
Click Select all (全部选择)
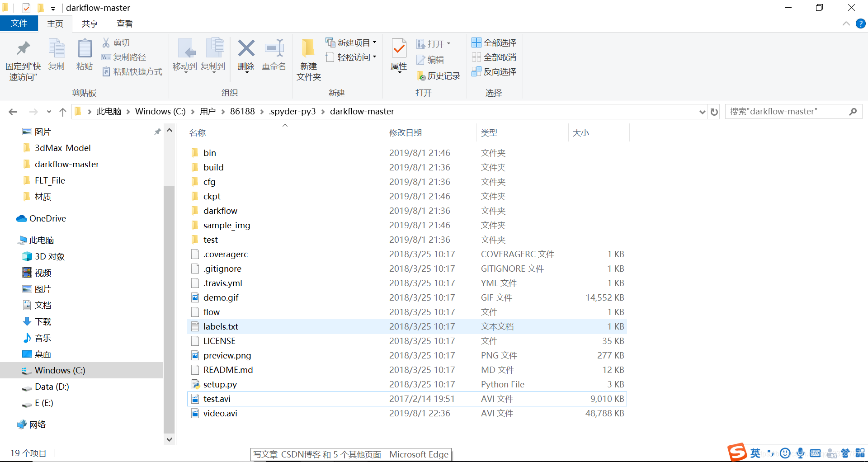[494, 42]
